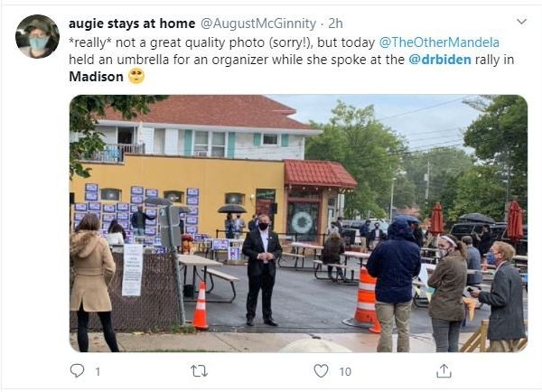Open the @TheOtherMandela mention link
The image size is (542, 392).
(x=439, y=42)
